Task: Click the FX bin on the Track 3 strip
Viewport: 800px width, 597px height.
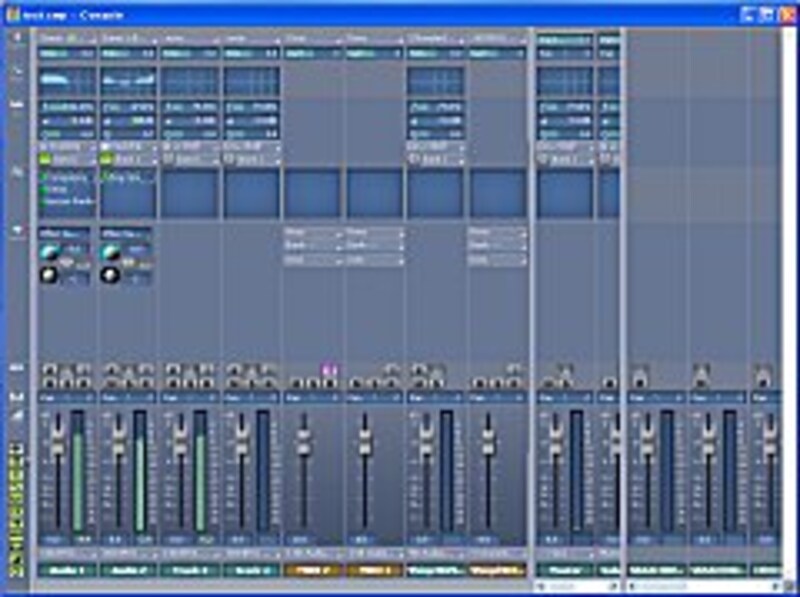Action: (190, 194)
